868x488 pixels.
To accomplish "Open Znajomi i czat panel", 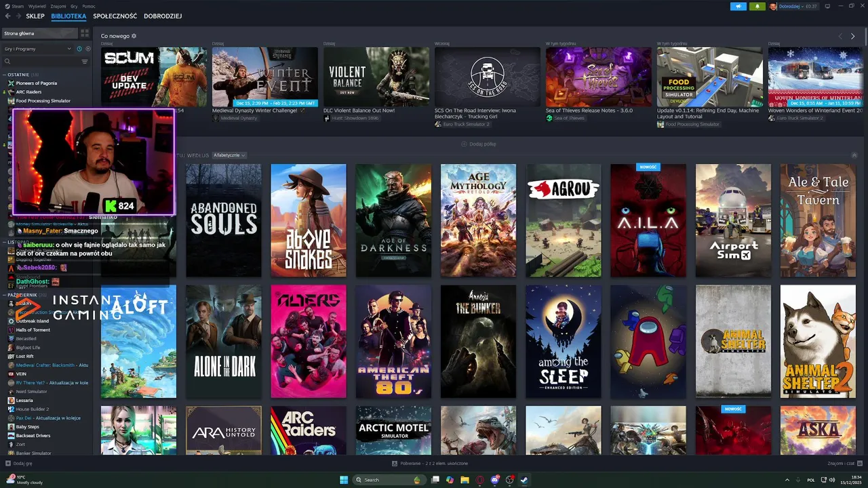I will coord(845,464).
